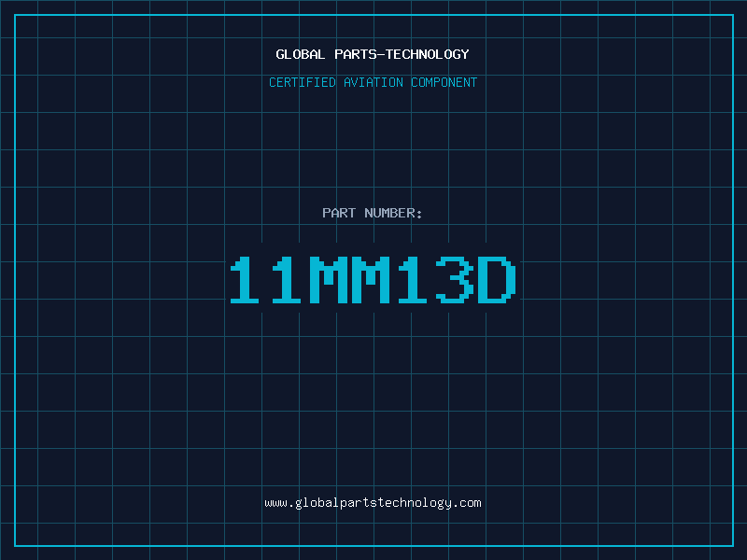Select the word COMPONENT in the subtitle
The width and height of the screenshot is (747, 560).
pyautogui.click(x=444, y=82)
